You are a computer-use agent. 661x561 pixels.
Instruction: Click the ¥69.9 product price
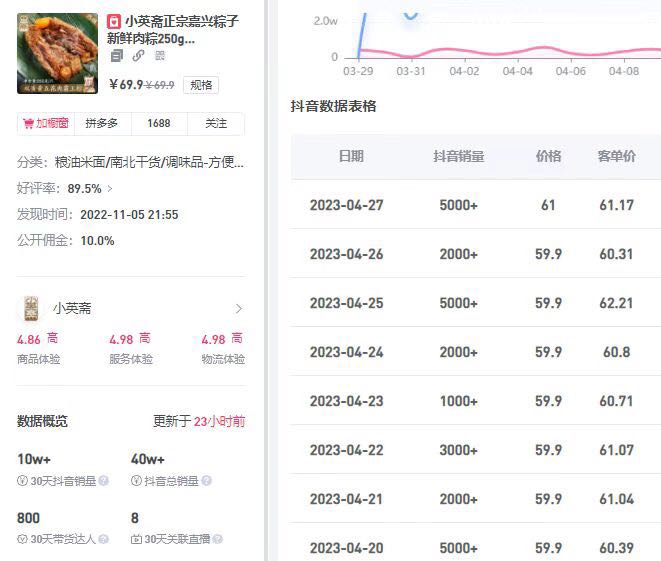[126, 85]
